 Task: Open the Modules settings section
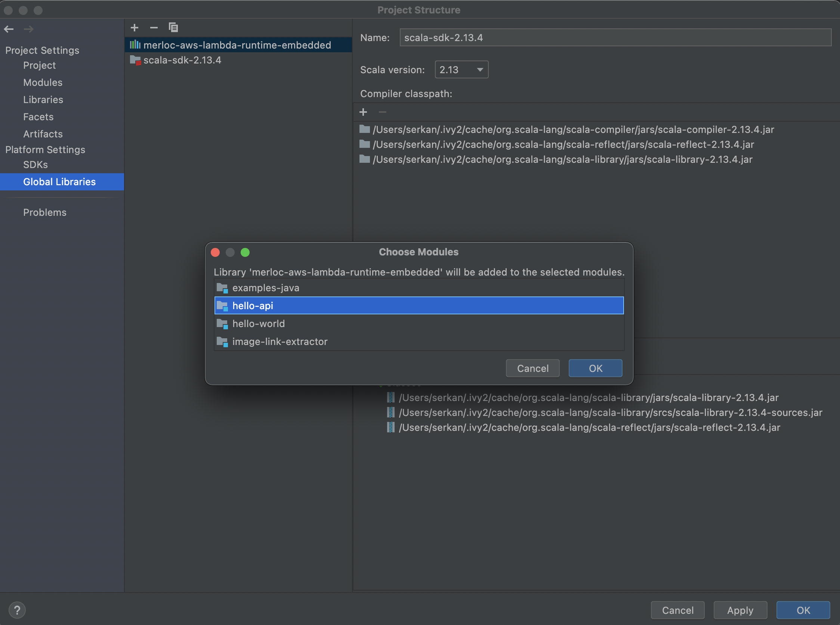43,83
